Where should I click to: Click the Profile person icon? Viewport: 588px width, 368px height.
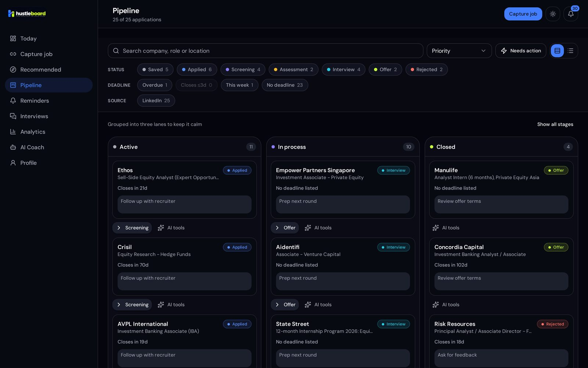(13, 163)
